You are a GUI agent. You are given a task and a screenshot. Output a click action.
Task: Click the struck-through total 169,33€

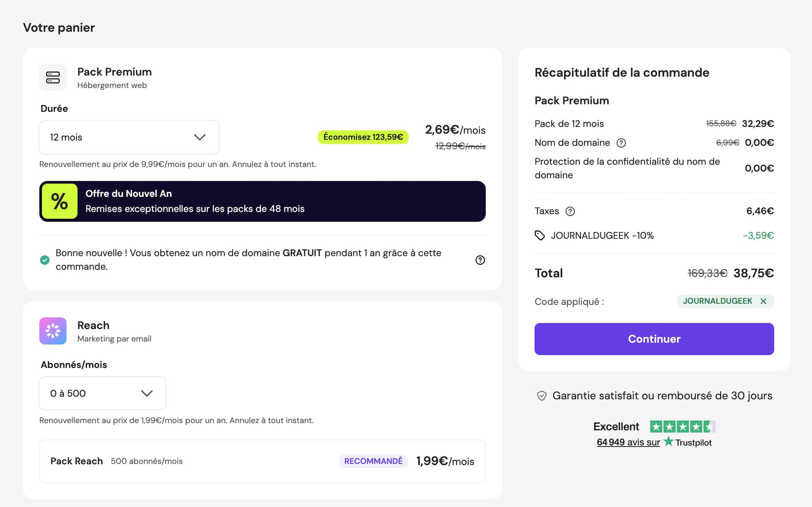pos(707,273)
